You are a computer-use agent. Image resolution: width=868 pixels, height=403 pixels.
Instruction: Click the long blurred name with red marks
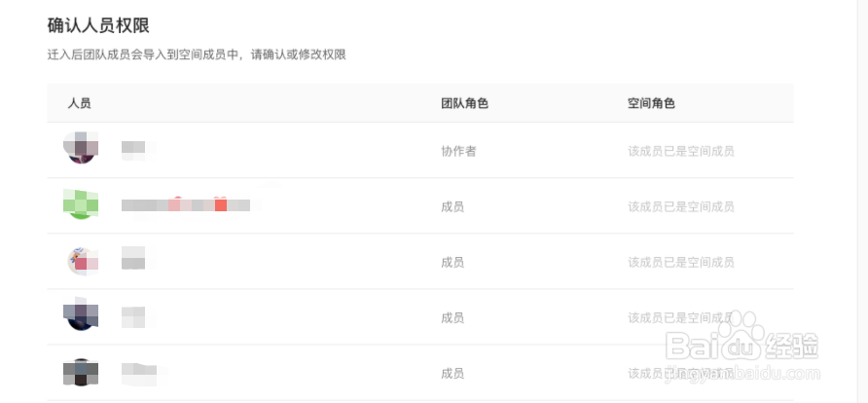[x=188, y=204]
